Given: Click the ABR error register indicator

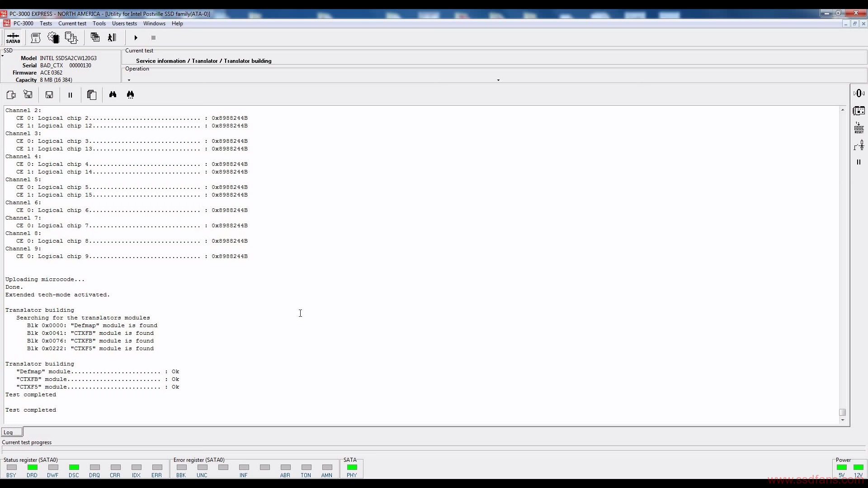Looking at the screenshot, I should point(286,467).
